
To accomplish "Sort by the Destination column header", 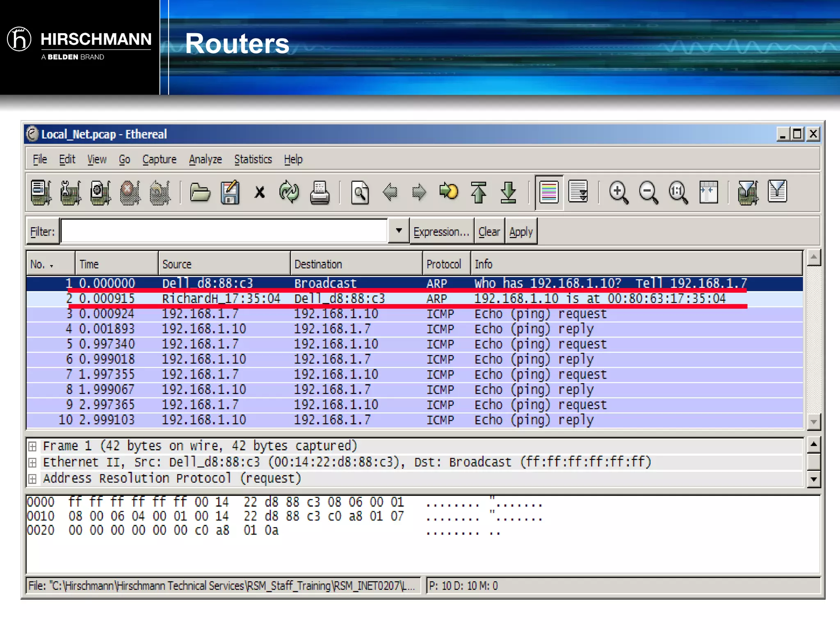I will coord(356,264).
